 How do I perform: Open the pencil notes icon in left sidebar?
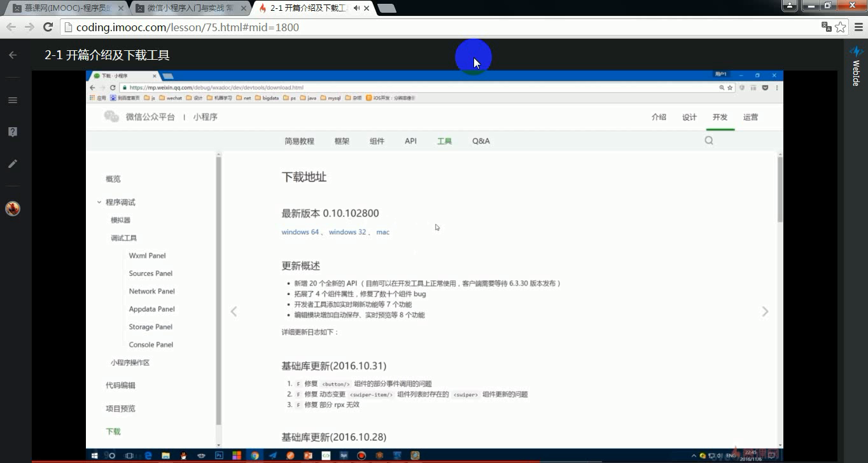[x=13, y=163]
